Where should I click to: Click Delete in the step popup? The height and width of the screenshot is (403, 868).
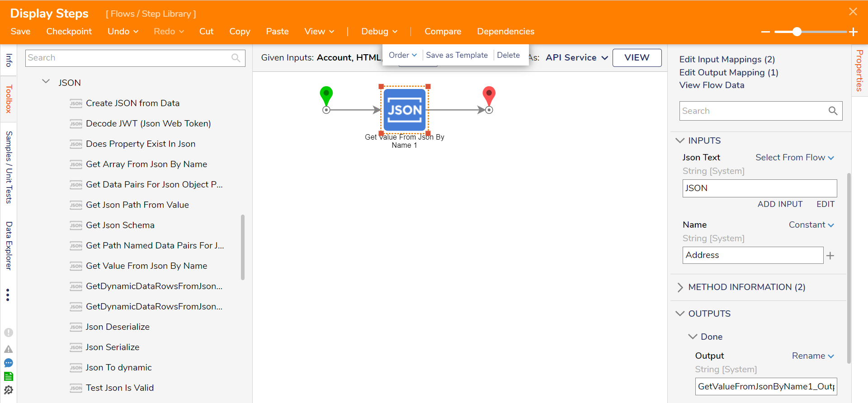pyautogui.click(x=508, y=55)
